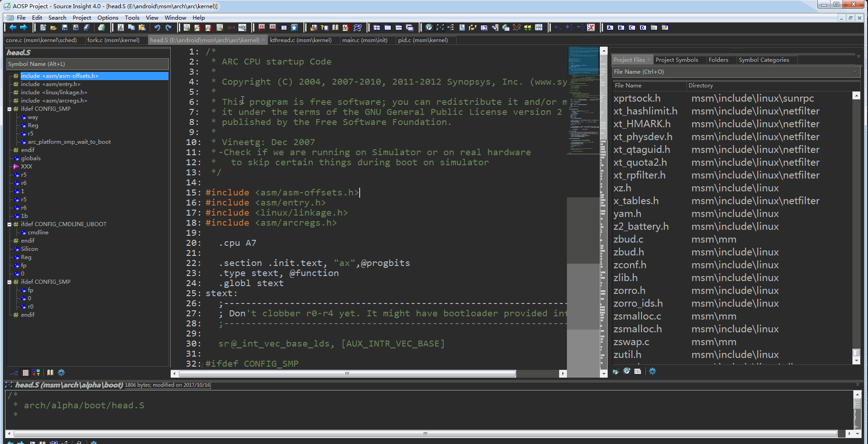Click the Open file folder icon

point(54,27)
